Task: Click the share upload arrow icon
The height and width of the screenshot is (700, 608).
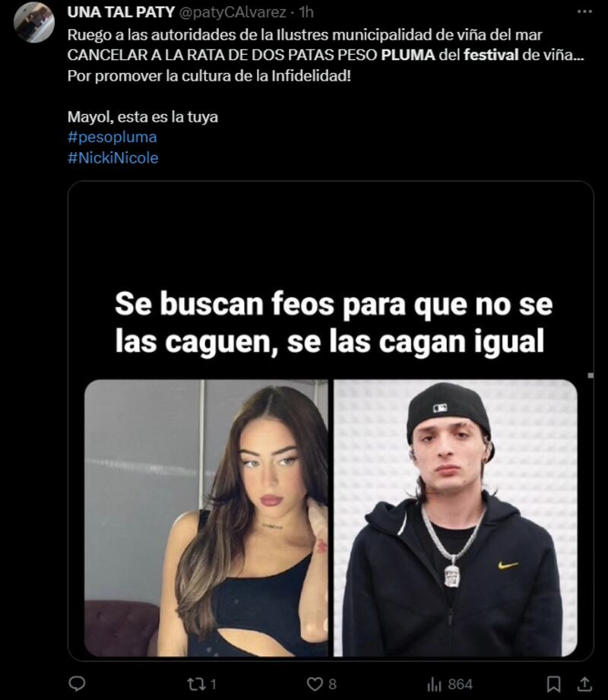Action: coord(584,683)
